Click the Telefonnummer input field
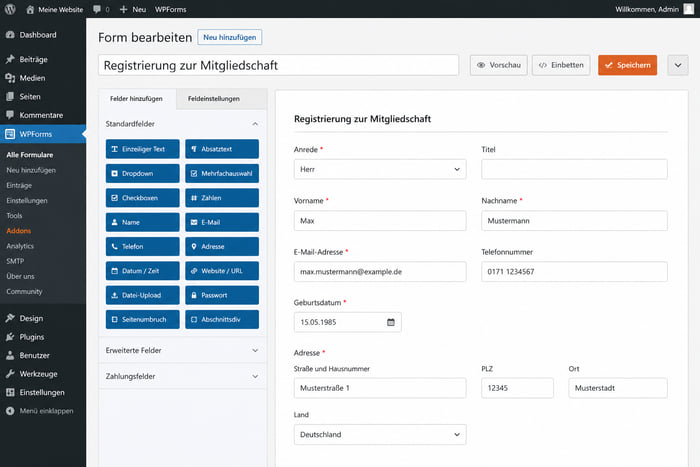700x467 pixels. click(x=574, y=271)
